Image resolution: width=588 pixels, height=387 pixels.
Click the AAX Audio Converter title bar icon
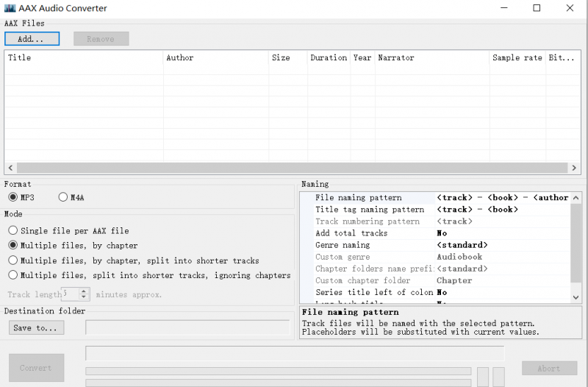click(x=10, y=8)
